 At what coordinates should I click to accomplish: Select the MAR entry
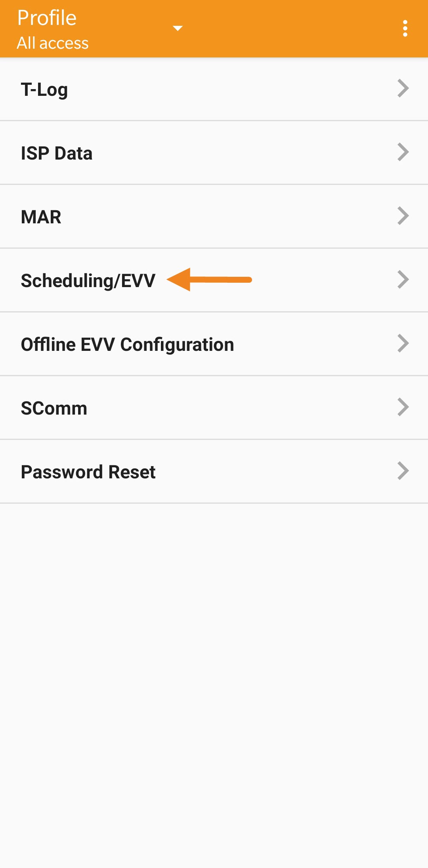[41, 217]
